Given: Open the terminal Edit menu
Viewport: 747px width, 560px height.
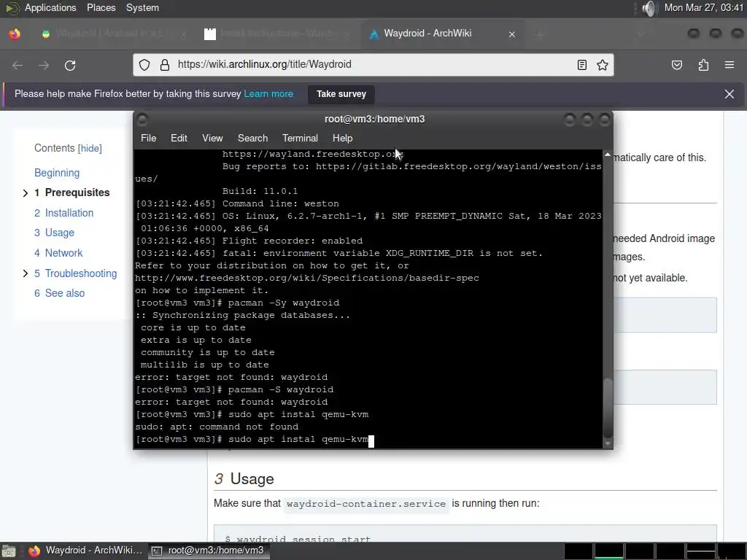Looking at the screenshot, I should point(179,138).
